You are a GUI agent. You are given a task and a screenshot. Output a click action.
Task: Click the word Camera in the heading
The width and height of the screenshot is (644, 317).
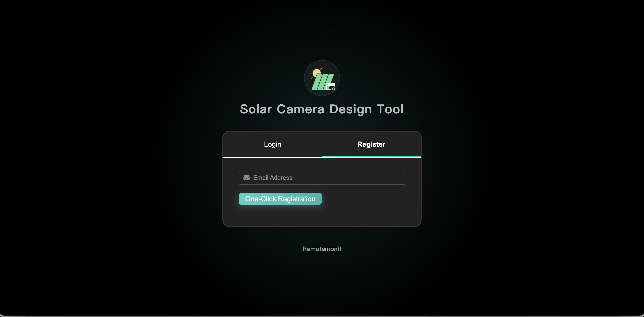300,109
